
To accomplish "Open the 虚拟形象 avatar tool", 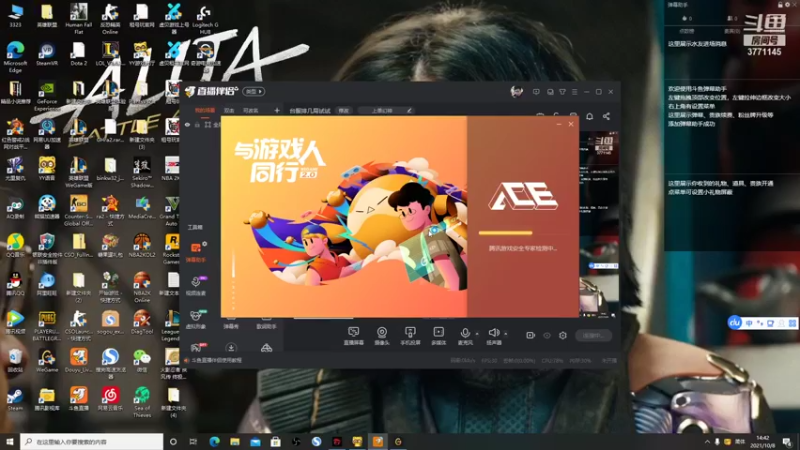I will (196, 318).
